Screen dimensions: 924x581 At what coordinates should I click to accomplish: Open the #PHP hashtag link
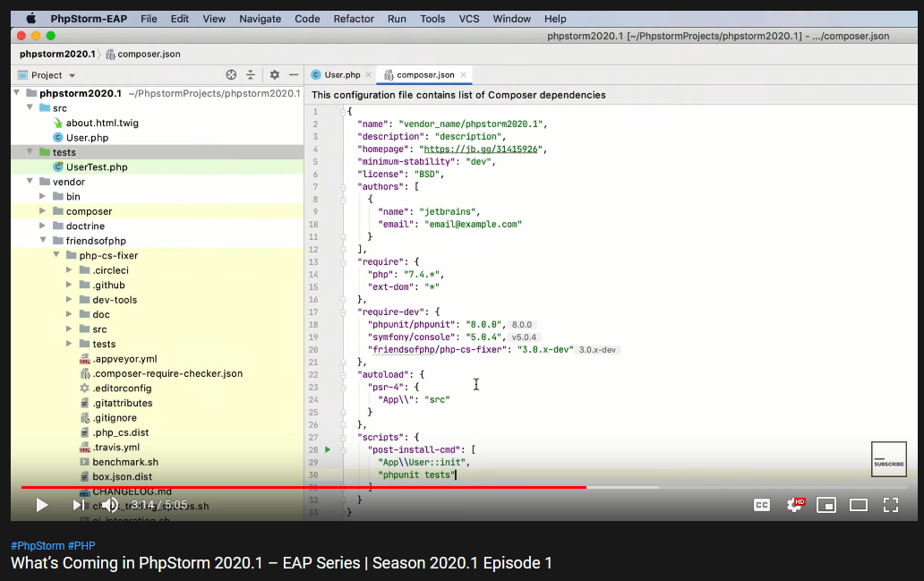81,546
